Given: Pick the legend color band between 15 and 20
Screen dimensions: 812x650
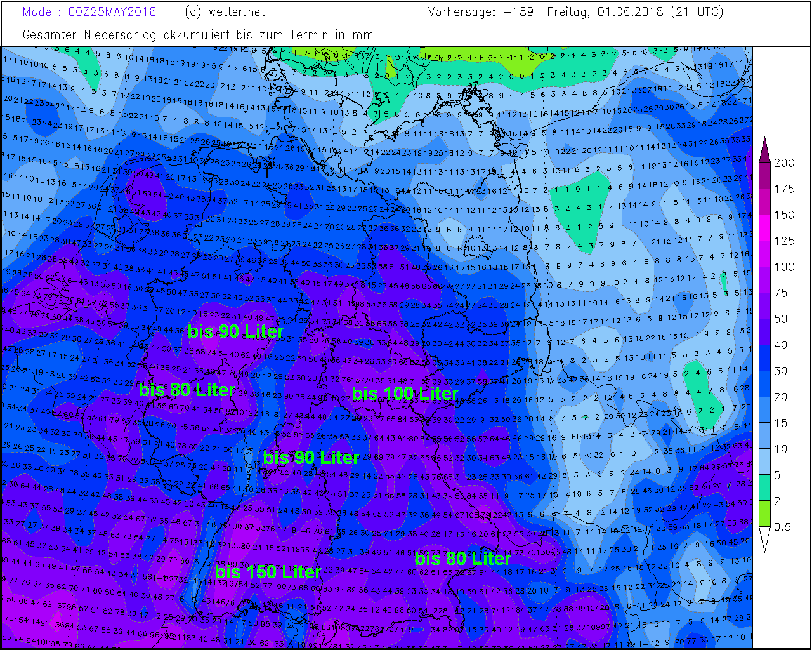Looking at the screenshot, I should (x=764, y=410).
